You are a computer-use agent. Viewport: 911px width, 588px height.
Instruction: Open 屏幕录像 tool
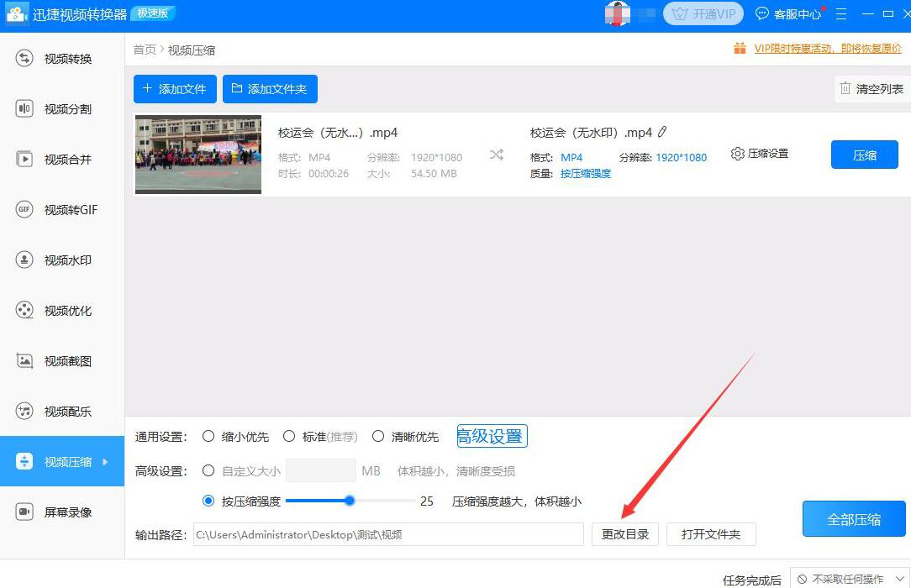(62, 512)
